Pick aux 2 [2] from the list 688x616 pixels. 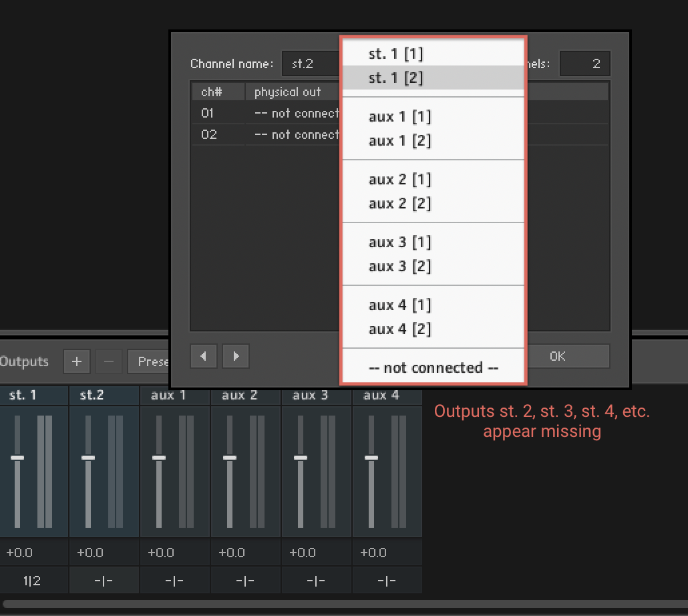click(x=399, y=204)
